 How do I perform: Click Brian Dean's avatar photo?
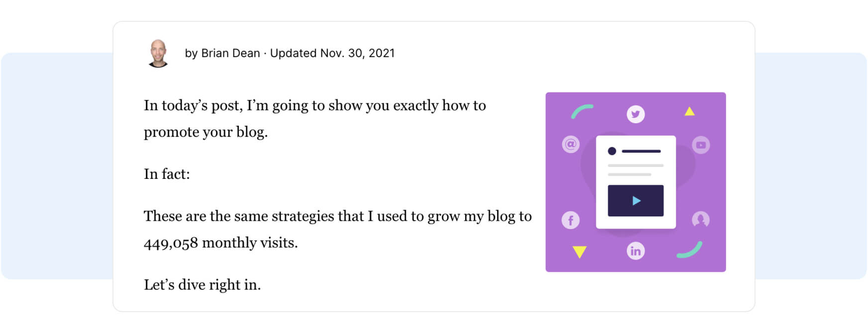tap(158, 53)
